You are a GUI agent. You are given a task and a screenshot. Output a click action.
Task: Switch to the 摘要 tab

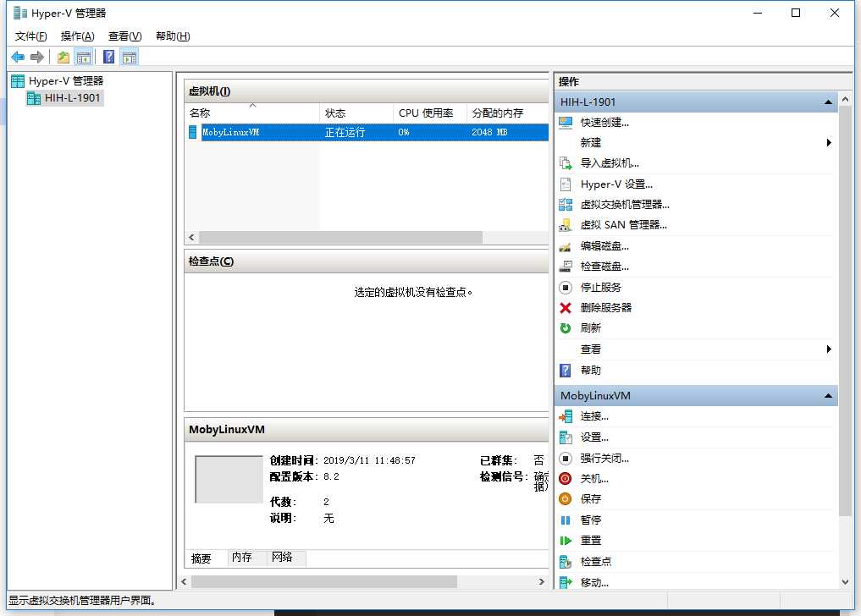tap(201, 558)
